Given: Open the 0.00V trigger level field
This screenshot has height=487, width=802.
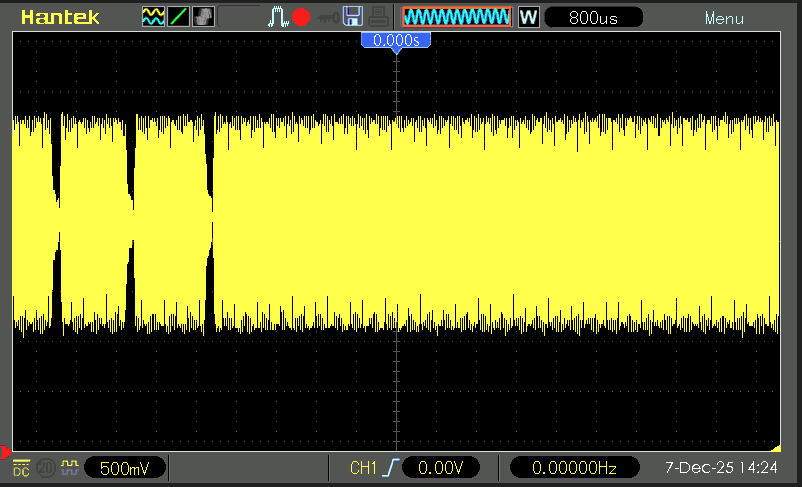Looking at the screenshot, I should click(x=441, y=468).
